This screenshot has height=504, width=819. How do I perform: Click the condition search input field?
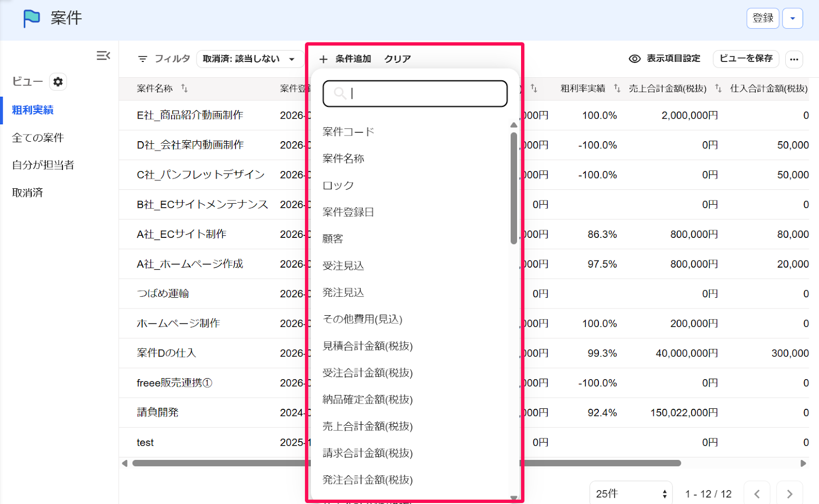[415, 94]
